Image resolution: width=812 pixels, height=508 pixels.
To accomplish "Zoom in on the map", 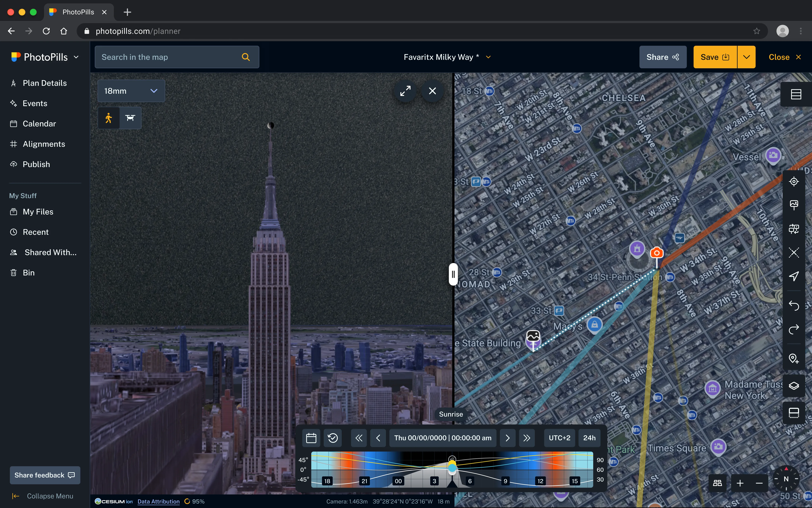I will click(x=740, y=483).
